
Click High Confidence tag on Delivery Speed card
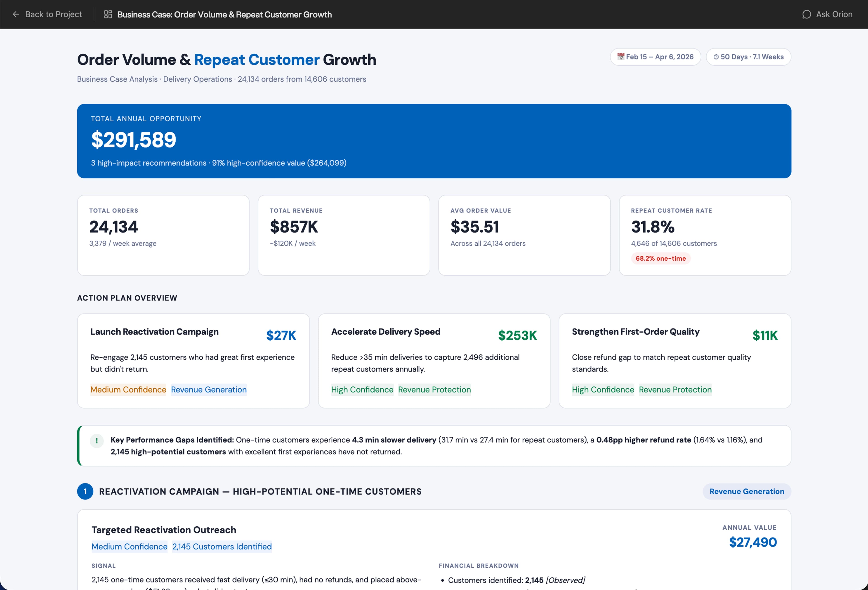(x=362, y=390)
